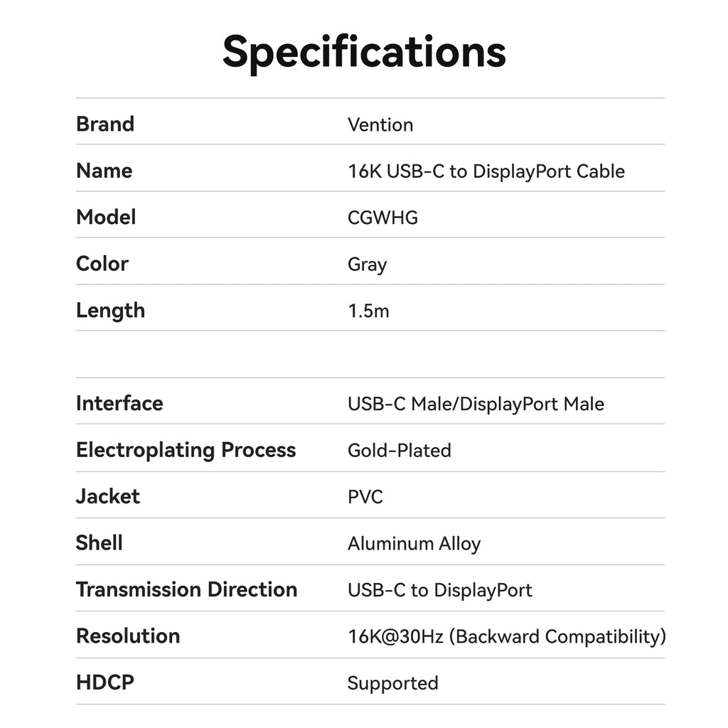Select the 16K USB-C to DisplayPort Cable name
This screenshot has height=728, width=728.
click(486, 171)
